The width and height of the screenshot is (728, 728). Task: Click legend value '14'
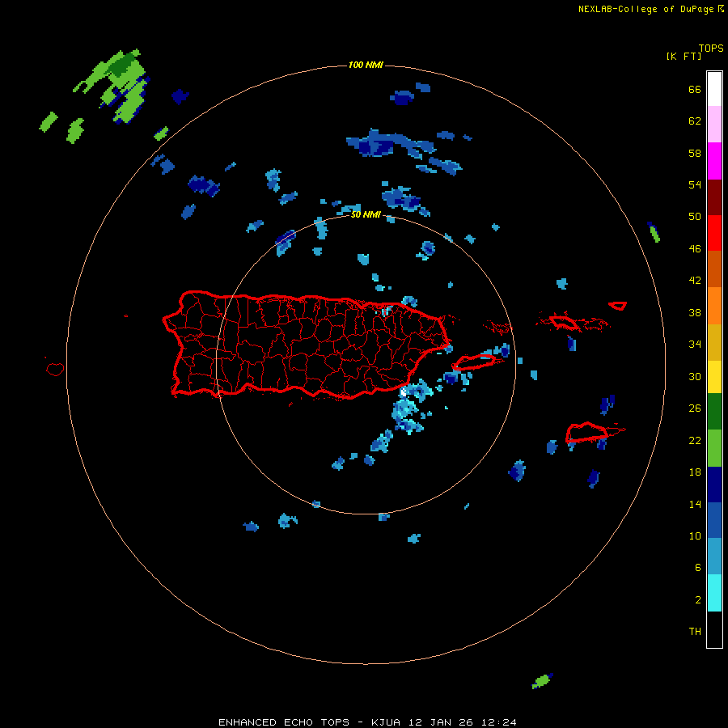click(x=695, y=504)
